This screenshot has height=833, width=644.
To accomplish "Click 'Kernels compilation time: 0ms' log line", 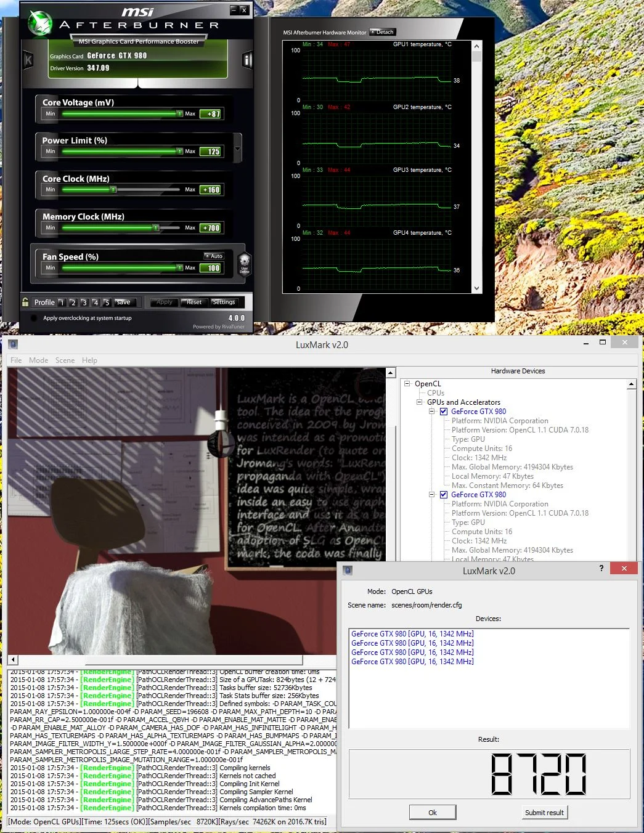I will [263, 808].
